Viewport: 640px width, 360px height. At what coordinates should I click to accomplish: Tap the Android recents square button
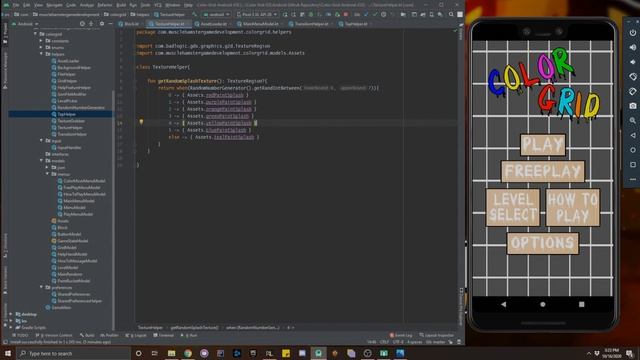582,304
